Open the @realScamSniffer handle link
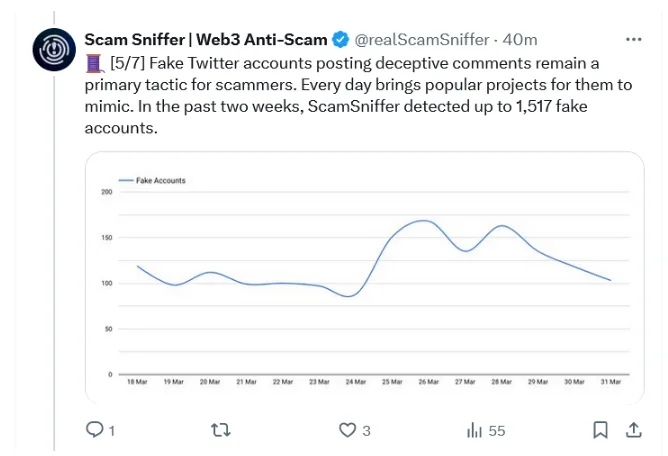The width and height of the screenshot is (668, 456). 422,40
